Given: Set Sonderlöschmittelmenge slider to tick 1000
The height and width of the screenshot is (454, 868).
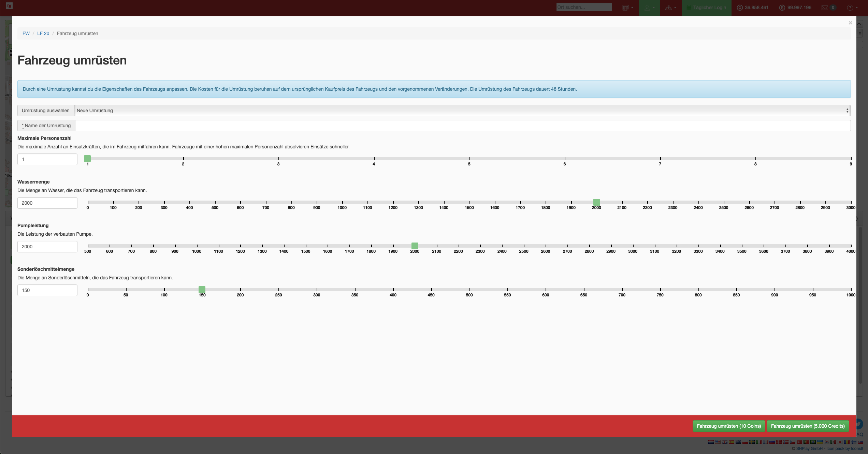Looking at the screenshot, I should click(851, 290).
